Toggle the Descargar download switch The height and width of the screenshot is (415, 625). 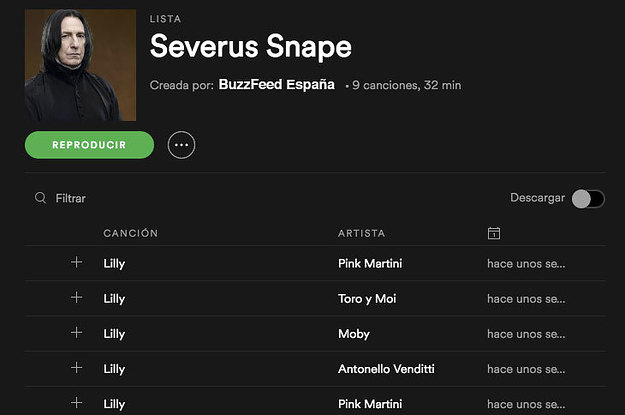click(x=587, y=199)
